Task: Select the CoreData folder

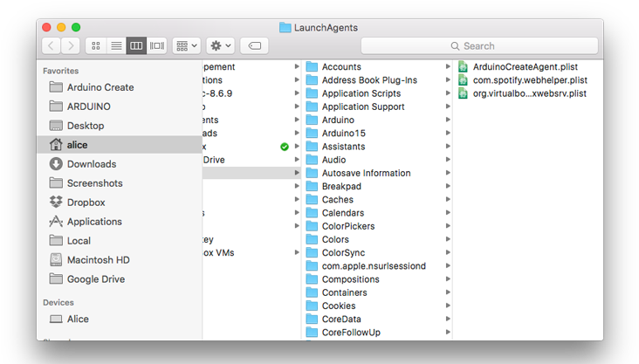Action: pyautogui.click(x=377, y=319)
